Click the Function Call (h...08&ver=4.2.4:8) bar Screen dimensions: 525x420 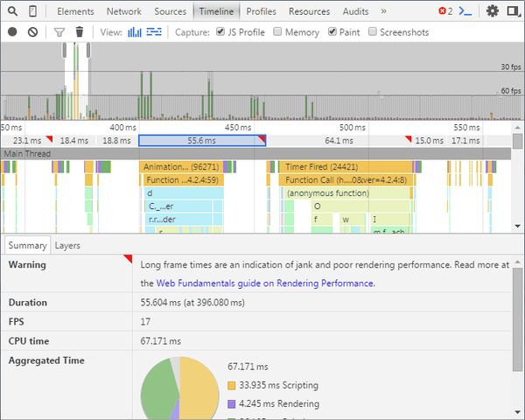[346, 180]
